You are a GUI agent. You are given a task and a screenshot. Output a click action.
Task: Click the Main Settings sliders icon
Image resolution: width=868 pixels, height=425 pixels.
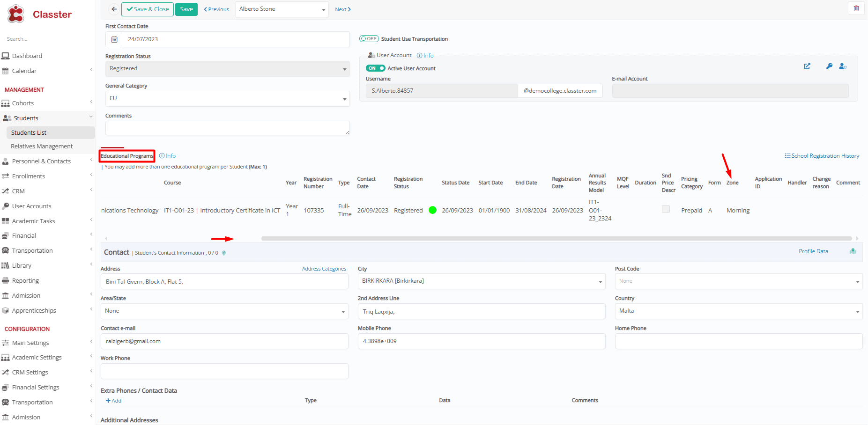(x=6, y=343)
